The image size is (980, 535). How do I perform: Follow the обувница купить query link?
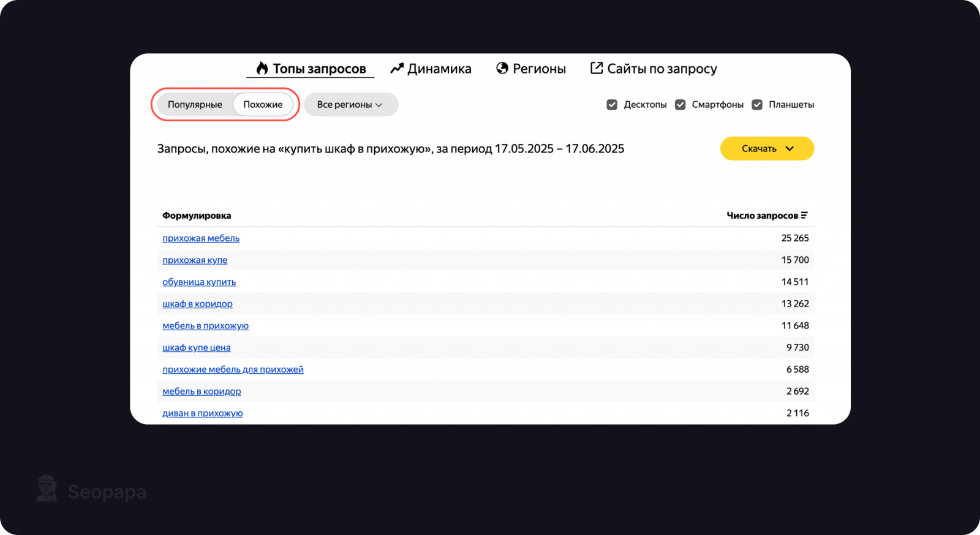click(199, 282)
